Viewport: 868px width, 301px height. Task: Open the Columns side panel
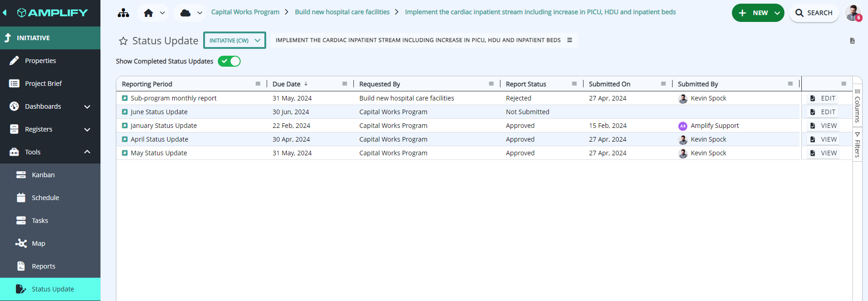[x=857, y=106]
